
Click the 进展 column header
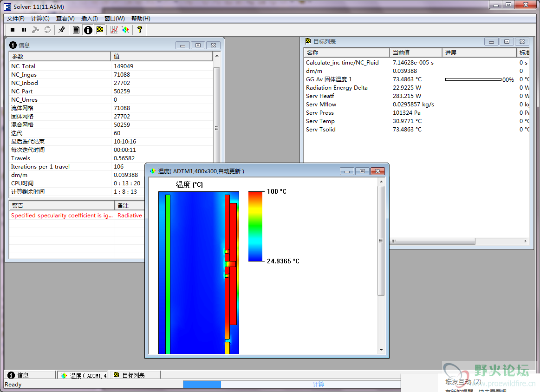click(479, 52)
